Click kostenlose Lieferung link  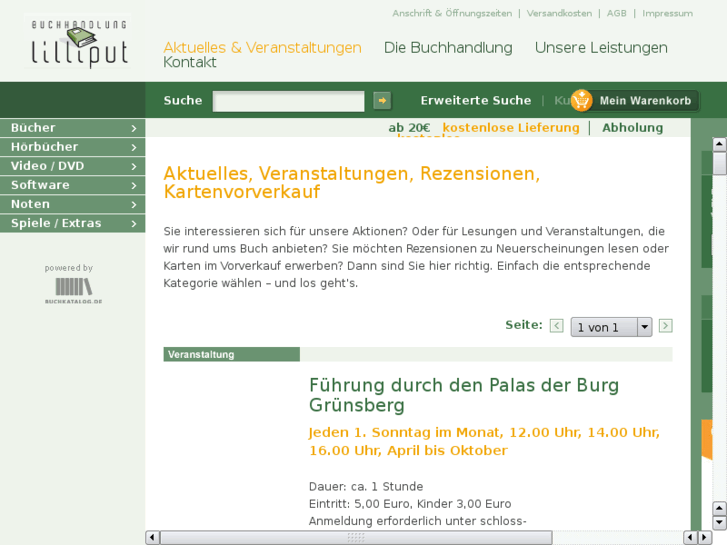coord(511,128)
